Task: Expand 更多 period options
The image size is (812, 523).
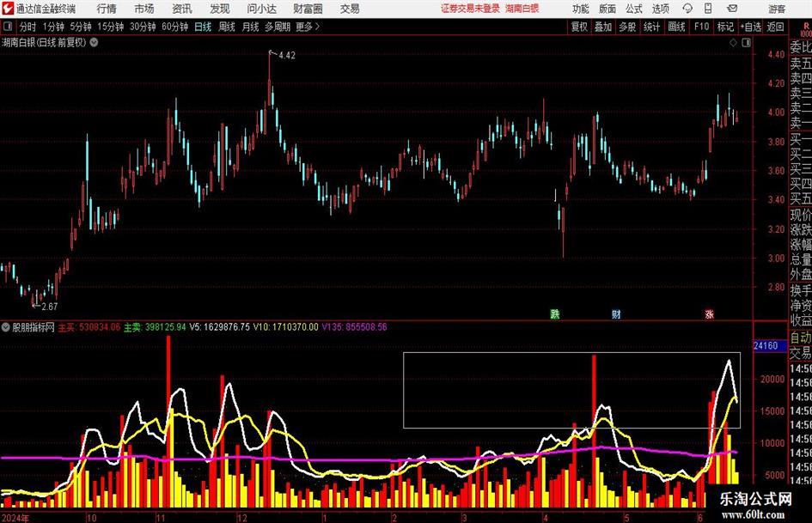Action: coord(308,27)
